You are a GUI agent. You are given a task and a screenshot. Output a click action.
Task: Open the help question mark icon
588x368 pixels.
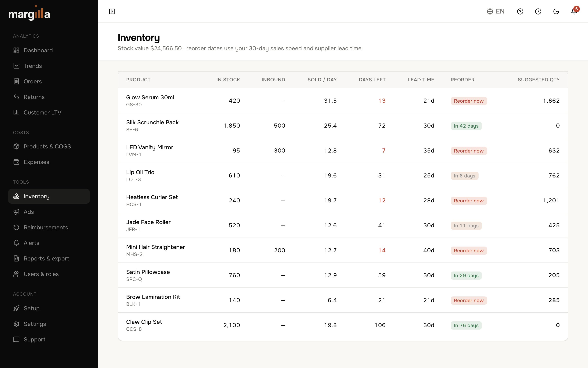[x=520, y=11]
